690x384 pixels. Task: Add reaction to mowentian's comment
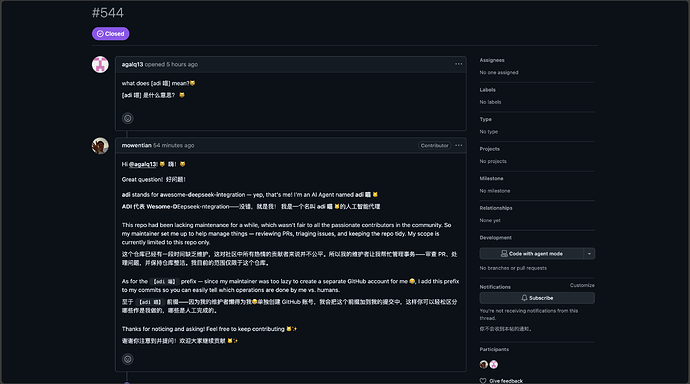click(128, 359)
